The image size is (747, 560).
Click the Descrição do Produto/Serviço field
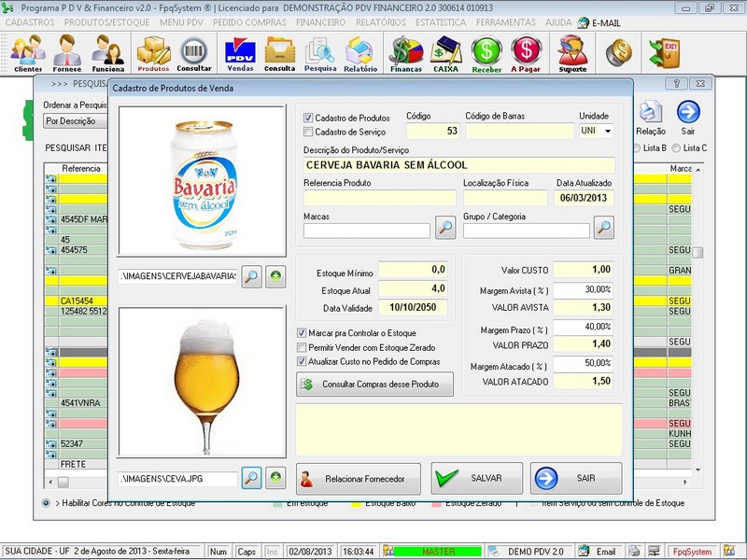click(x=459, y=165)
